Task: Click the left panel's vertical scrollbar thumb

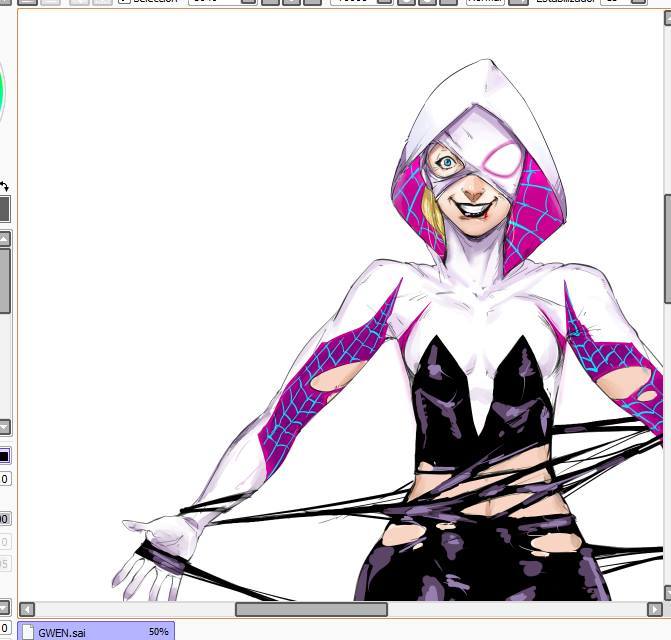Action: 4,281
